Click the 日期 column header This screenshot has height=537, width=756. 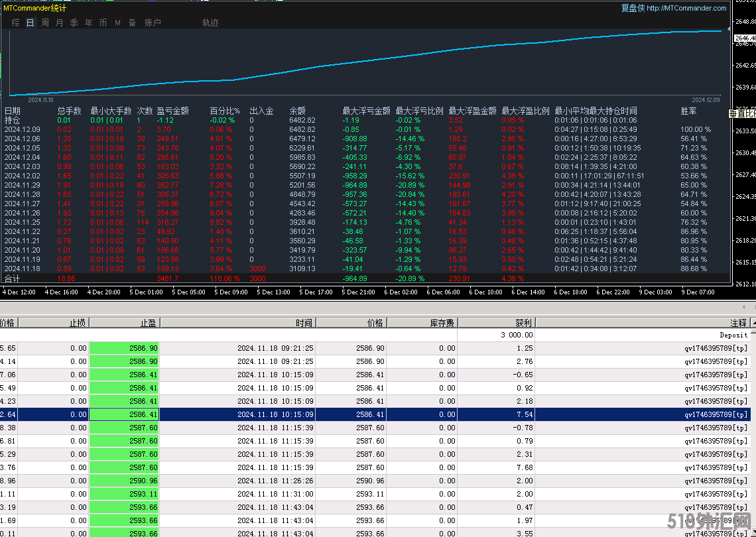13,111
